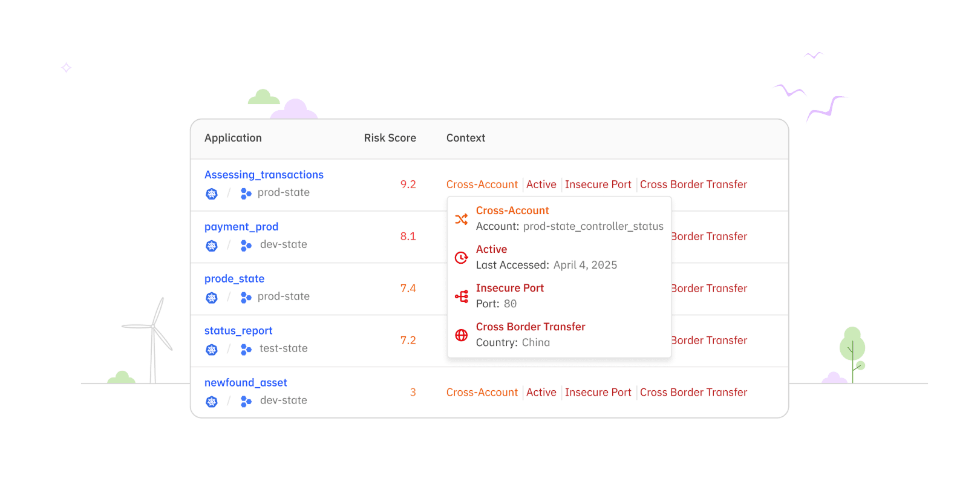Click the namespace icon beside prod-state in first row
Image resolution: width=980 pixels, height=490 pixels.
tap(246, 194)
